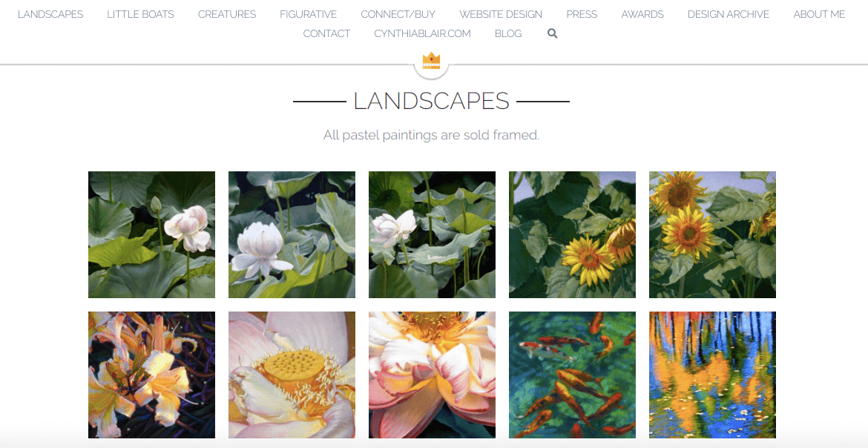Open the Press page
The image size is (868, 448).
[582, 14]
